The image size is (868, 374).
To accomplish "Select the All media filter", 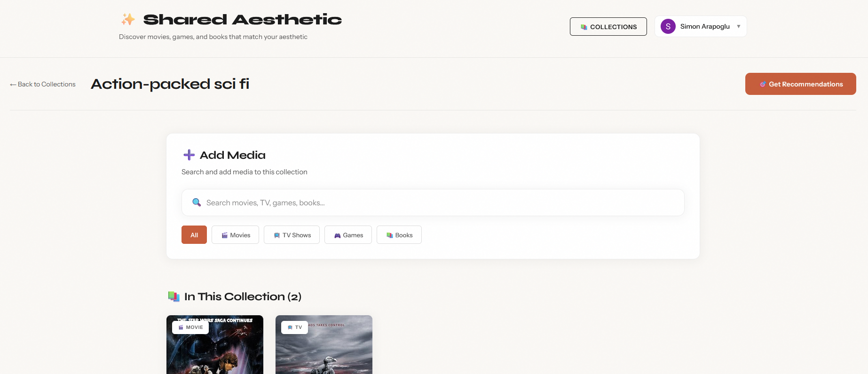I will pyautogui.click(x=194, y=234).
